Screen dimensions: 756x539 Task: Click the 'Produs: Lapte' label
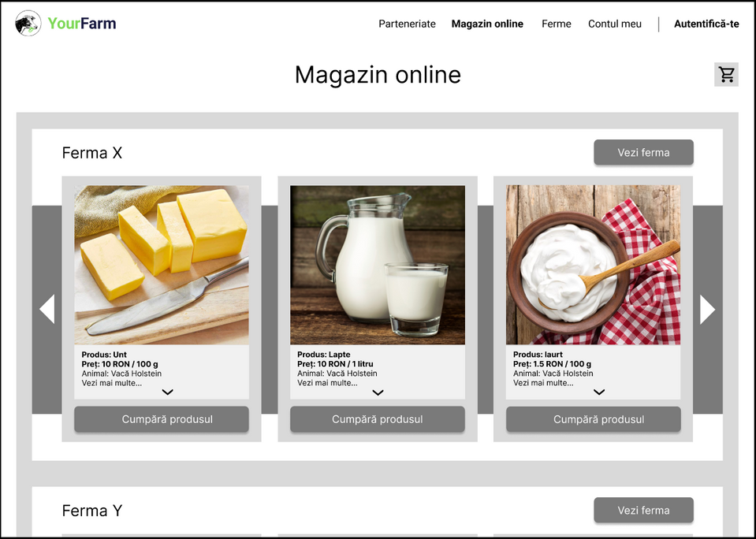point(323,355)
